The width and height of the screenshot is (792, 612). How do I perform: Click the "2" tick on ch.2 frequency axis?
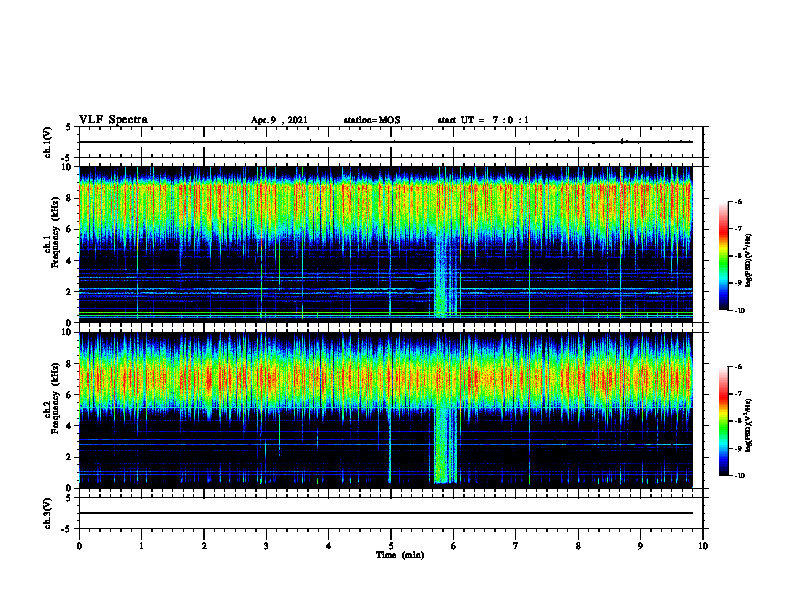pyautogui.click(x=70, y=457)
